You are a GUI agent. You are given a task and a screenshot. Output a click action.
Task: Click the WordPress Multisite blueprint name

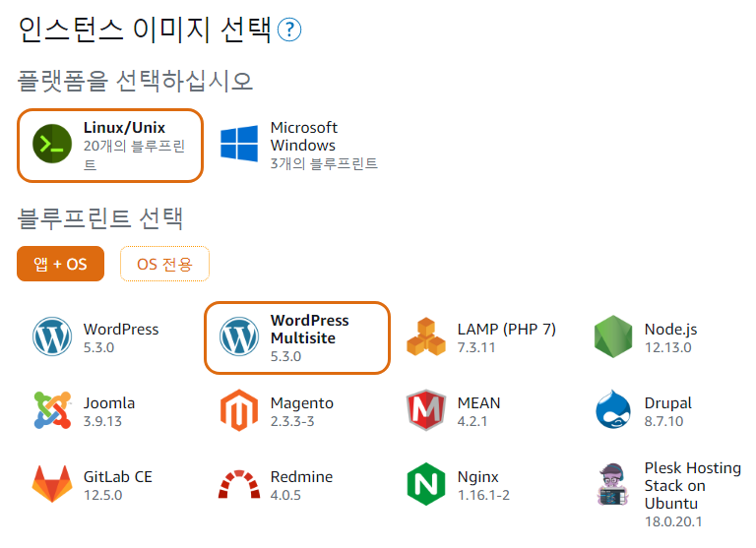309,330
